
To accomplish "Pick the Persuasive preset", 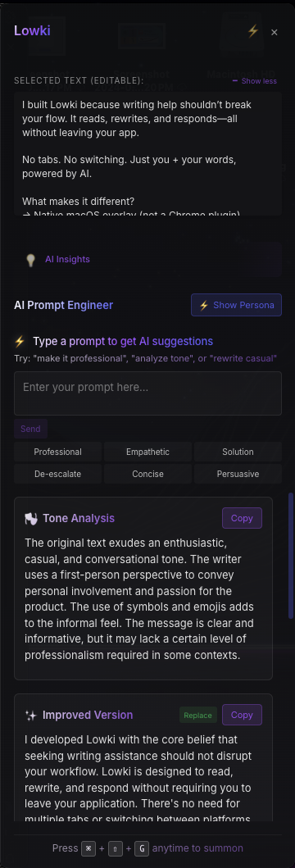I will pos(238,474).
